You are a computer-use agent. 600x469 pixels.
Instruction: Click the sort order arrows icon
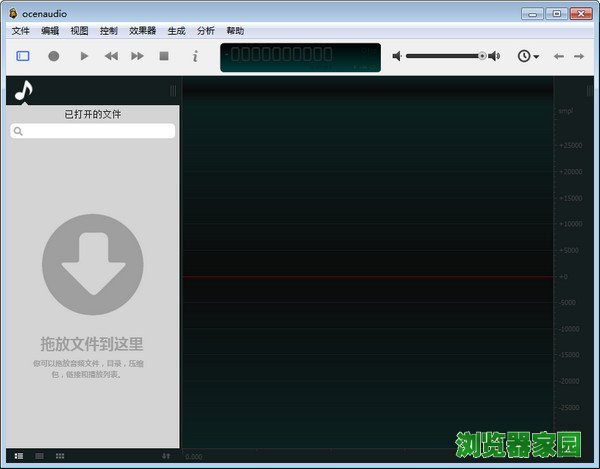pos(166,456)
